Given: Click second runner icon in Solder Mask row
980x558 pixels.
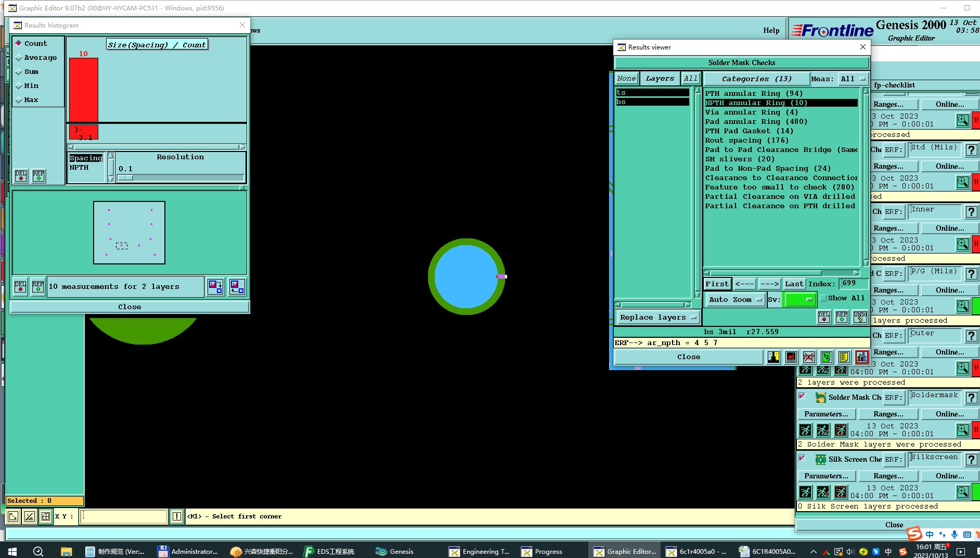Looking at the screenshot, I should pyautogui.click(x=823, y=430).
